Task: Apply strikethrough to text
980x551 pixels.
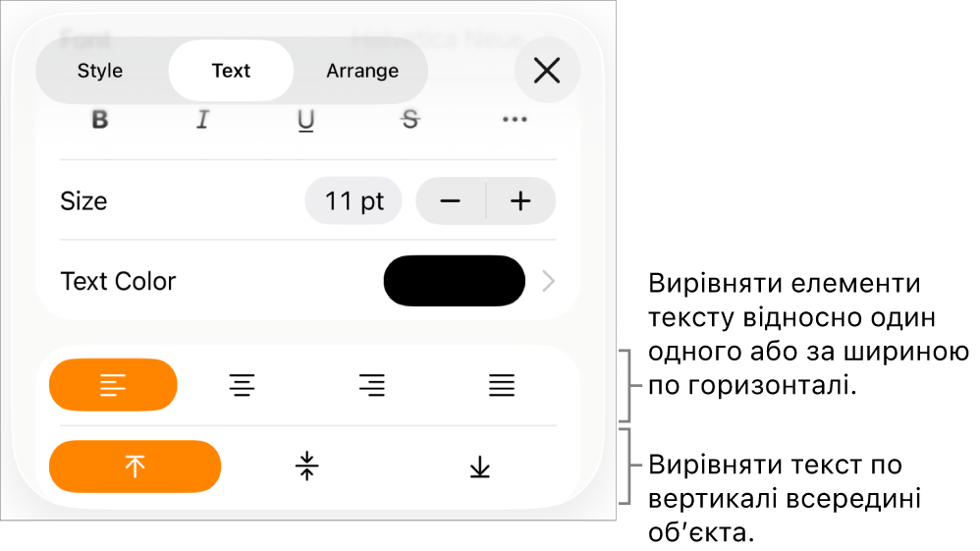Action: (410, 120)
